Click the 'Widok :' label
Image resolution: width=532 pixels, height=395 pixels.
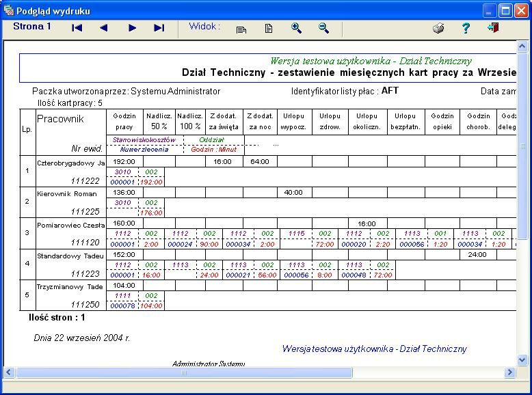[x=204, y=26]
